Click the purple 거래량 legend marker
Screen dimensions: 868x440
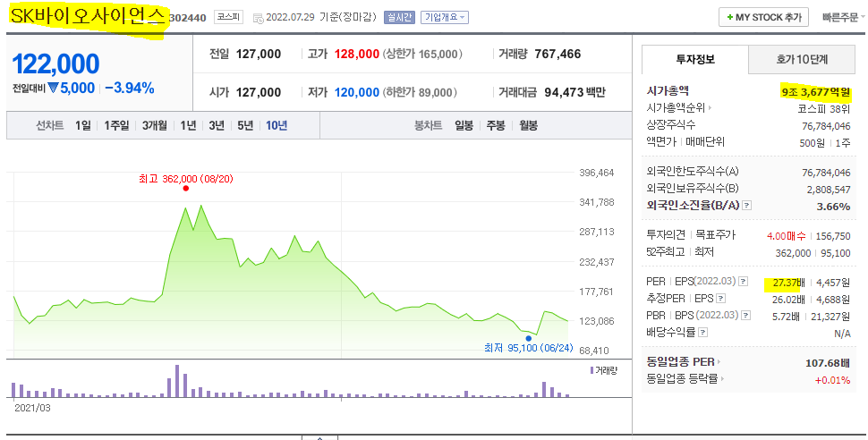[592, 370]
